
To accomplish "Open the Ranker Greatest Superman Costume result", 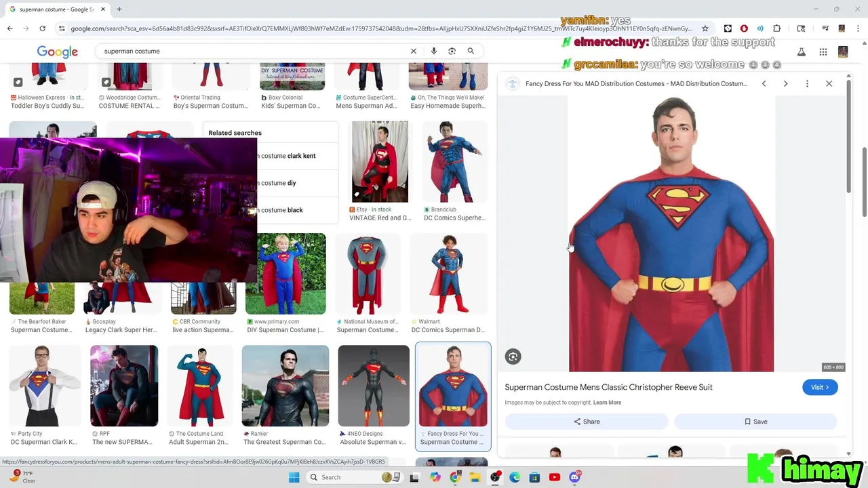I will tap(285, 395).
